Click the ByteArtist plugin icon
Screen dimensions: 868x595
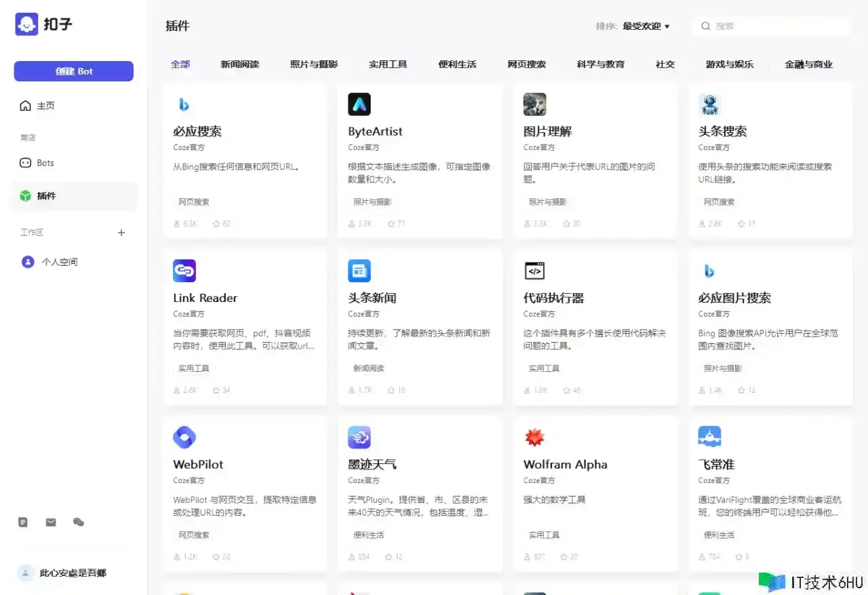point(359,104)
